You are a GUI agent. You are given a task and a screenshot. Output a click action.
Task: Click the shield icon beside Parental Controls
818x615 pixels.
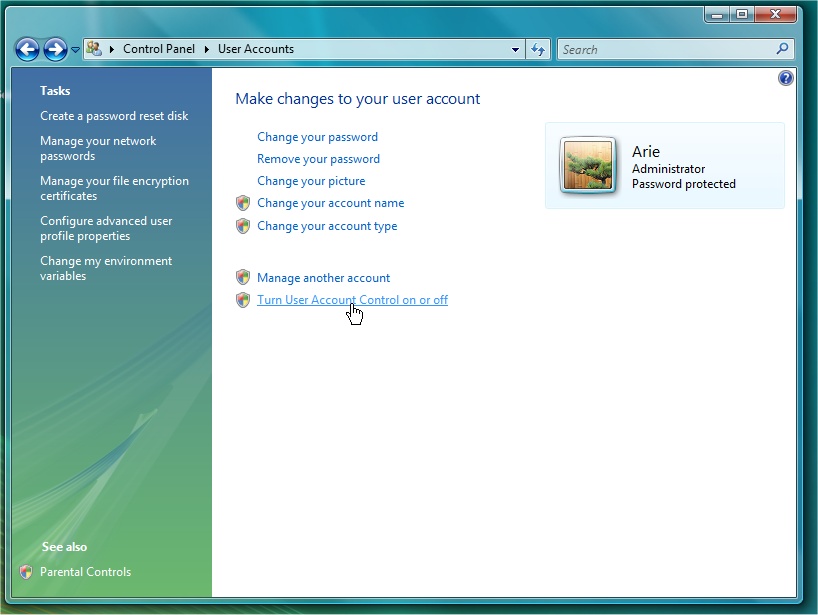(26, 572)
